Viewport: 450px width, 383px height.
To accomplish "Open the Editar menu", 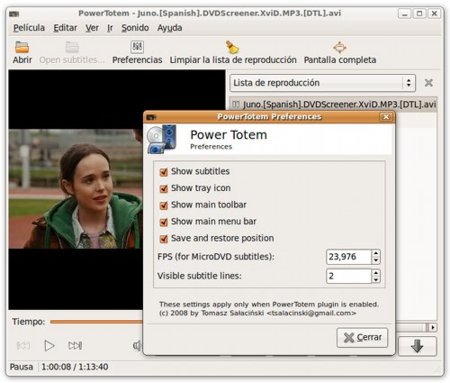I will (65, 28).
